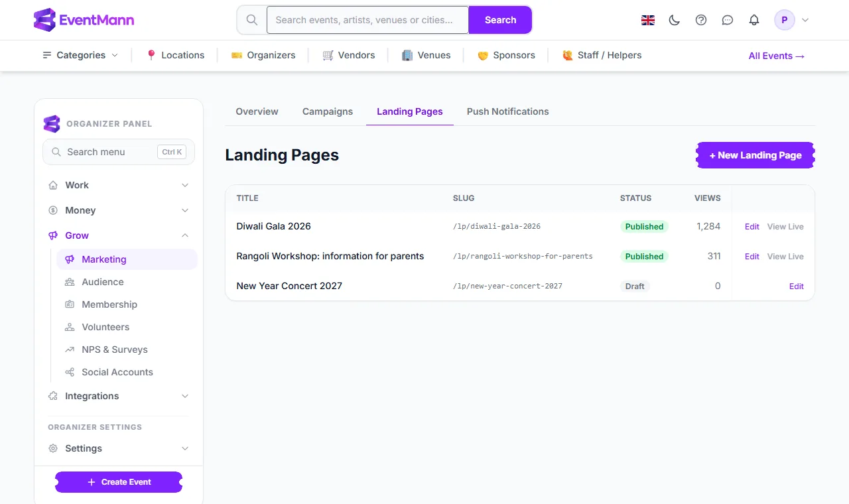Switch to the Overview tab
The height and width of the screenshot is (504, 849).
[x=257, y=111]
